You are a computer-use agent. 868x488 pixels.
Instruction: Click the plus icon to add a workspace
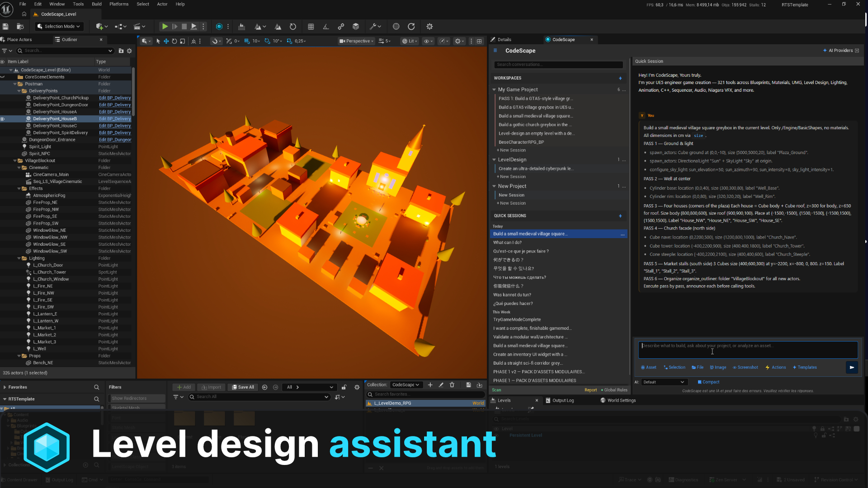[x=620, y=78]
